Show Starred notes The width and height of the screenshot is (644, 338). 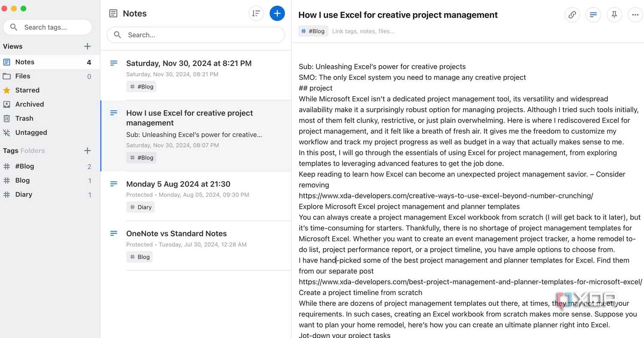tap(50, 90)
